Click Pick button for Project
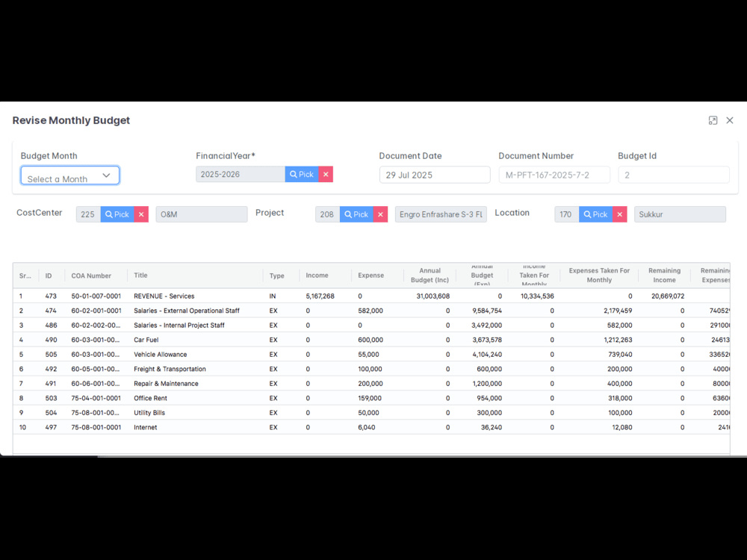This screenshot has height=560, width=747. 356,214
